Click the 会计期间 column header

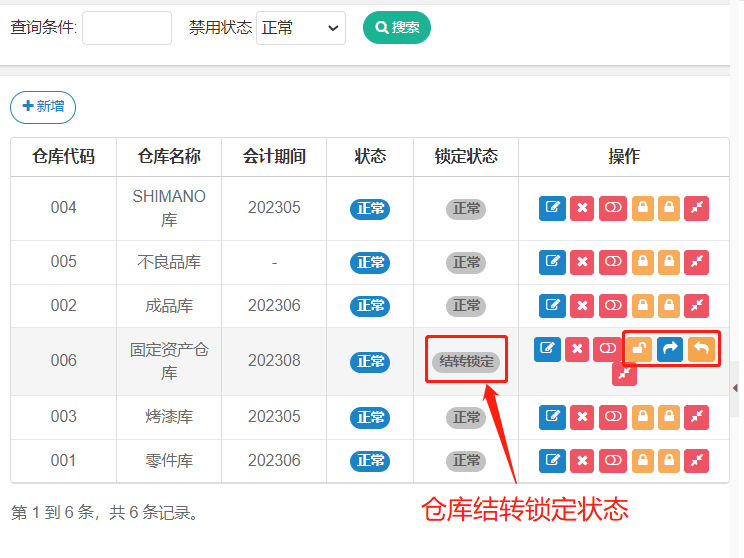pos(274,157)
